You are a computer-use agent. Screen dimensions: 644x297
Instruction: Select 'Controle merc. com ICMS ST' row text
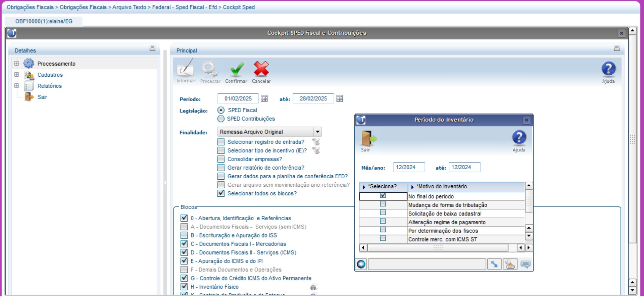(443, 239)
